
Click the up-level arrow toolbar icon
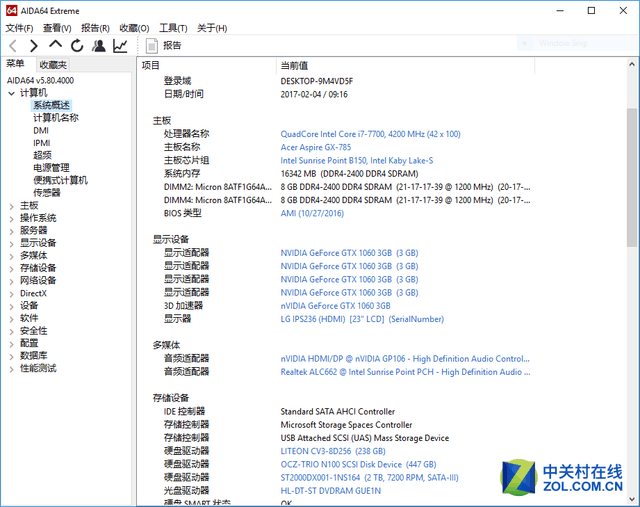[56, 45]
